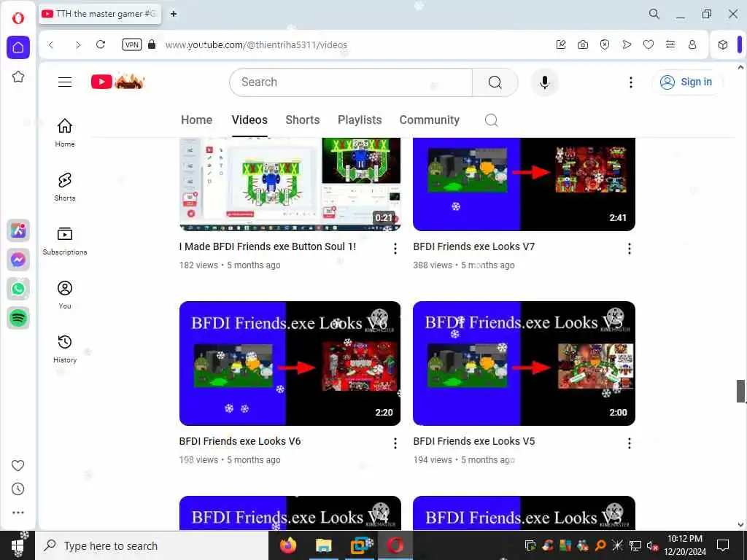This screenshot has width=747, height=560.
Task: Click title BFDI Friends exe Looks V6
Action: coord(240,441)
